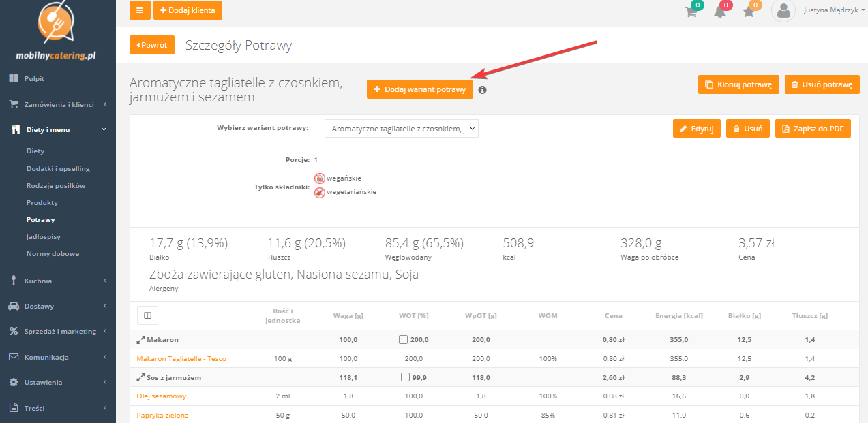
Task: Click info icon beside Dodaj wariant potrawy
Action: point(483,90)
